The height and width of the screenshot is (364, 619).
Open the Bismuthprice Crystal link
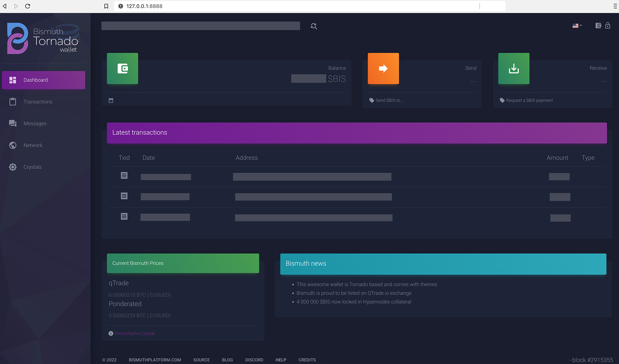coord(134,333)
